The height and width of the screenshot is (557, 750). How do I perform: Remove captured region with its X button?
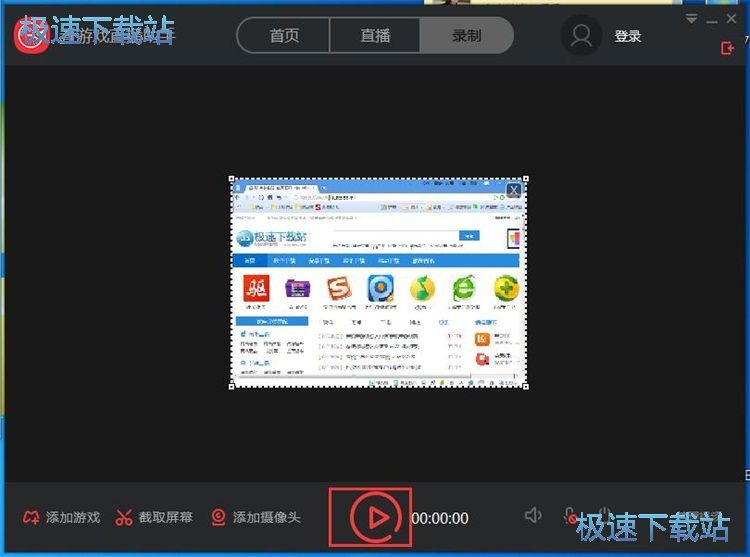tap(513, 190)
